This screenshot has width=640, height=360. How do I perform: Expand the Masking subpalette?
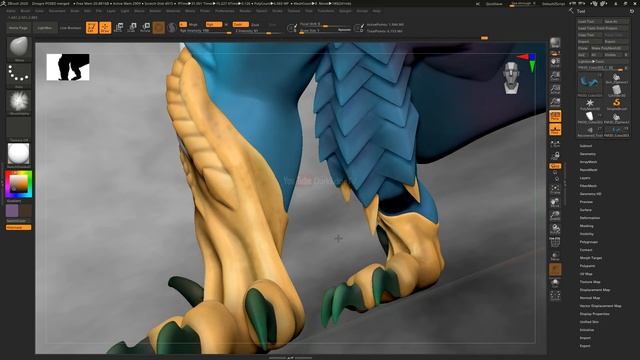coord(586,226)
